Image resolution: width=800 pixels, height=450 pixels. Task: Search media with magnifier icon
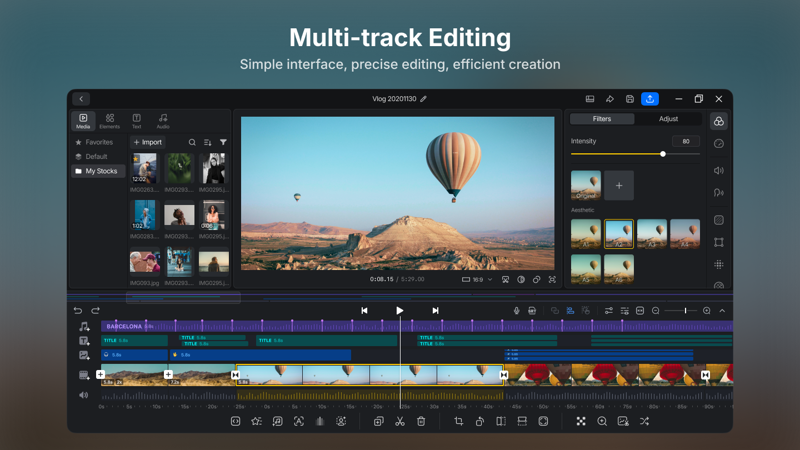(x=192, y=142)
